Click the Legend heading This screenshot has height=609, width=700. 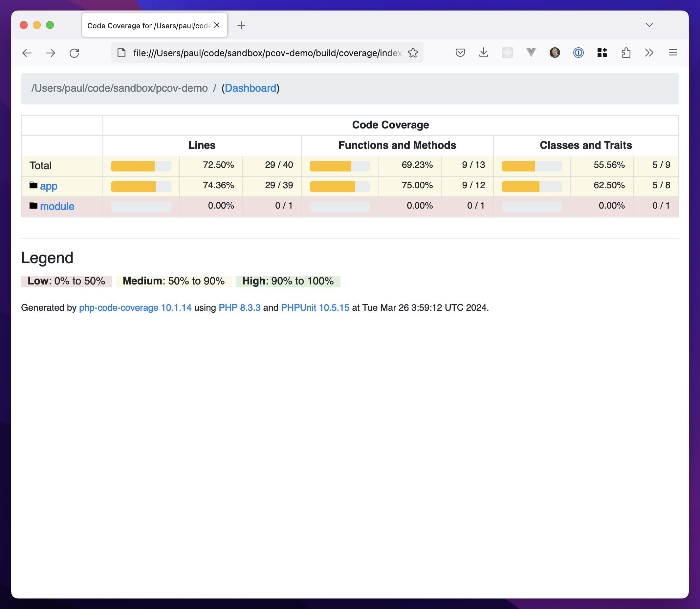47,258
